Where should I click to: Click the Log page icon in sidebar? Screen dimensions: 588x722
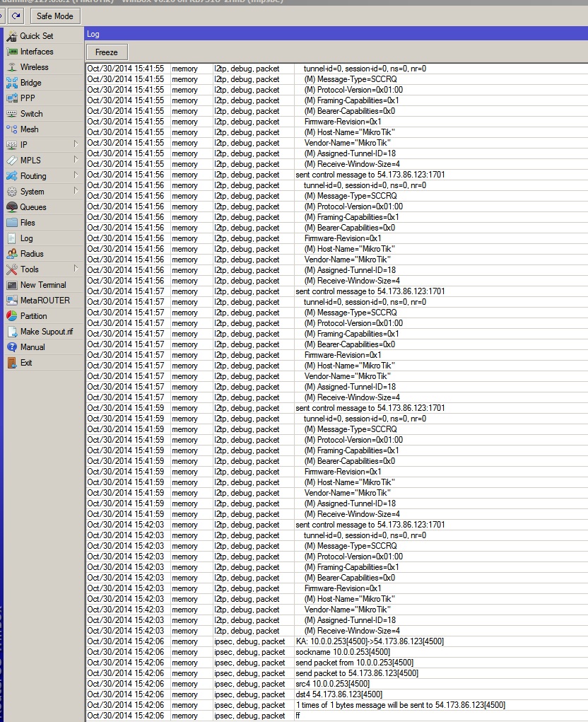(12, 238)
